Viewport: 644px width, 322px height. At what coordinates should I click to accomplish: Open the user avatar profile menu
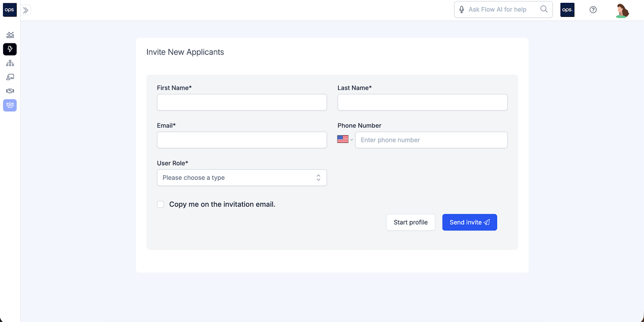(622, 10)
